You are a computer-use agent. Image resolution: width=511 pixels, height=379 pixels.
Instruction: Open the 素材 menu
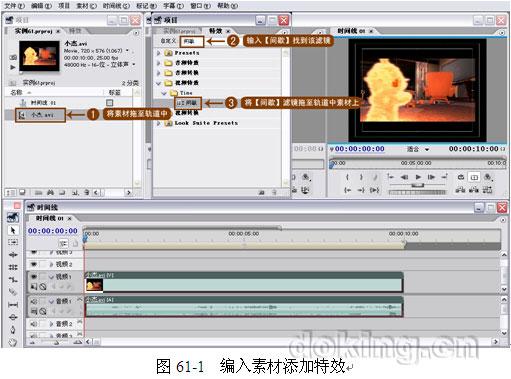point(86,6)
